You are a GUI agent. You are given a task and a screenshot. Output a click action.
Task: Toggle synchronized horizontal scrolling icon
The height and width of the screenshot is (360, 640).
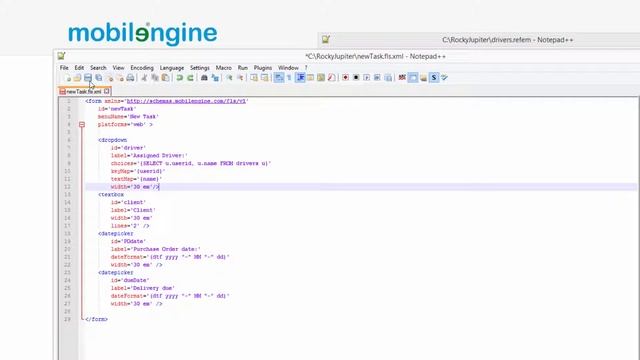264,78
